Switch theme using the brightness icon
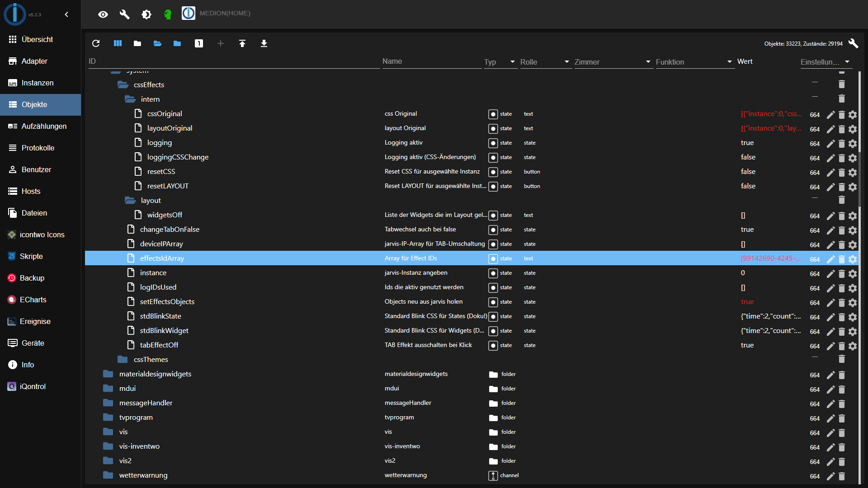 click(x=146, y=14)
